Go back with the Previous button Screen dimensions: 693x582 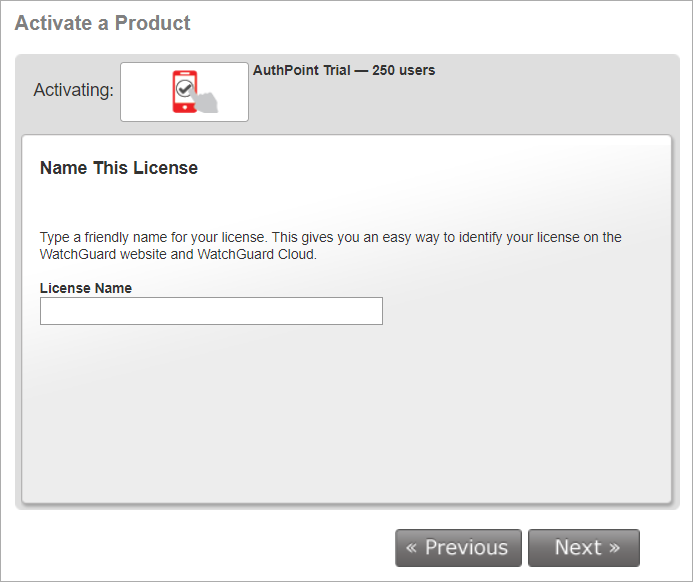click(x=458, y=548)
